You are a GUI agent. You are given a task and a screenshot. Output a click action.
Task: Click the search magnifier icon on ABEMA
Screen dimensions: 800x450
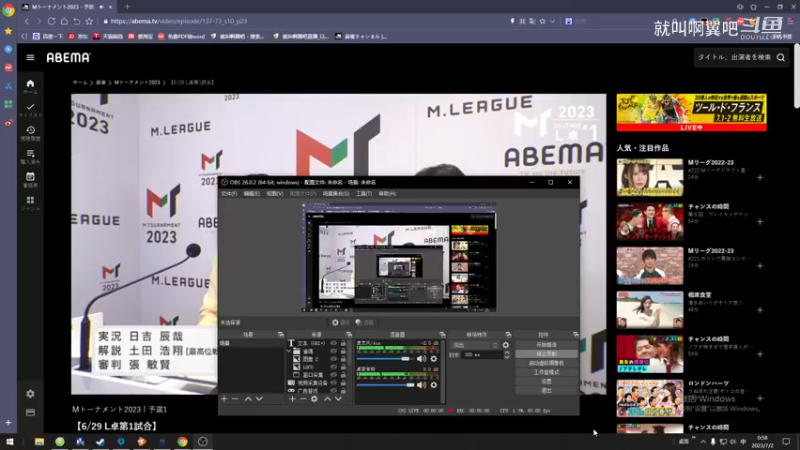pyautogui.click(x=781, y=57)
